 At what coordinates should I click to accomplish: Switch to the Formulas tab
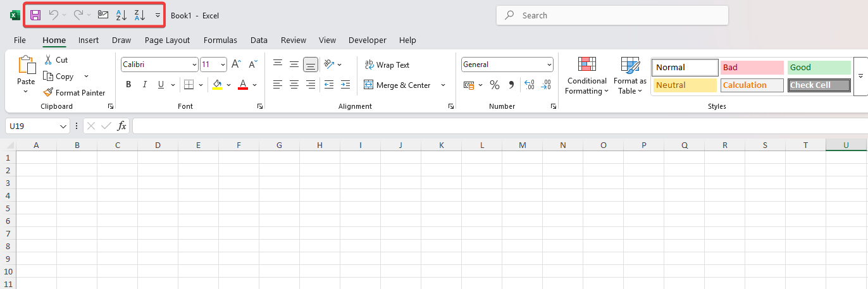click(x=220, y=40)
